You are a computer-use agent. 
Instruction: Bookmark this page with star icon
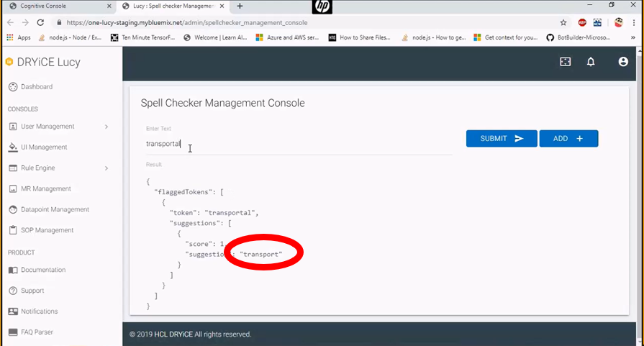[x=563, y=22]
